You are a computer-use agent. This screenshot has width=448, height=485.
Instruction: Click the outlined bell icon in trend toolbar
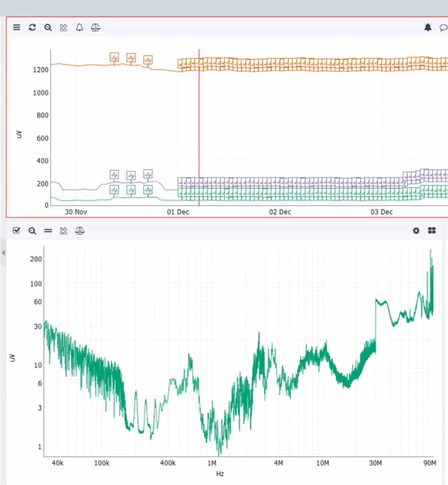(x=79, y=27)
